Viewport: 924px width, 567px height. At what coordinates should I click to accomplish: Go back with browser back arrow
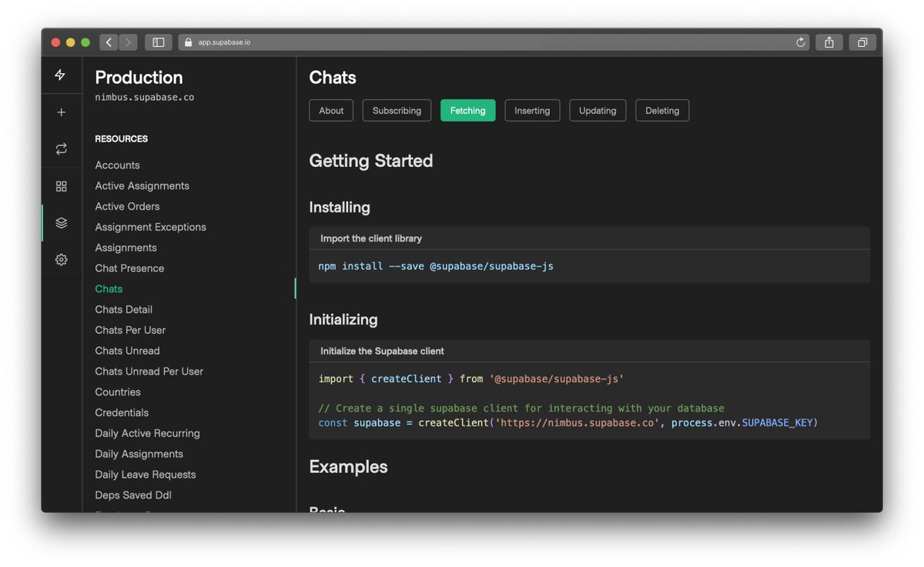[x=109, y=42]
